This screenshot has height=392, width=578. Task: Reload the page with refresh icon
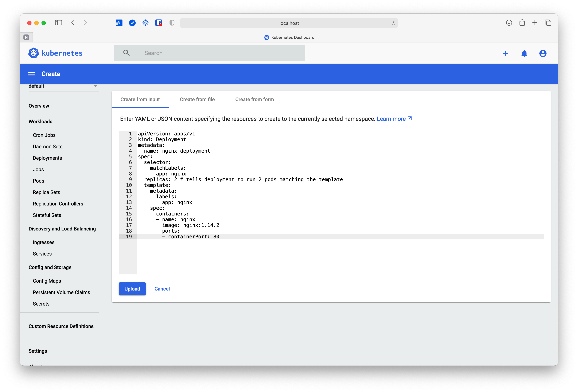(x=393, y=23)
